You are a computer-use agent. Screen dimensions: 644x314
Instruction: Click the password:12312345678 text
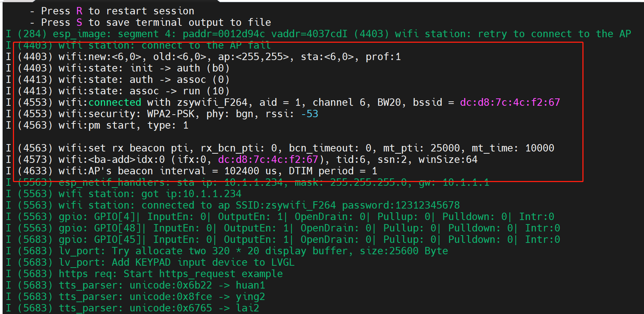click(401, 205)
